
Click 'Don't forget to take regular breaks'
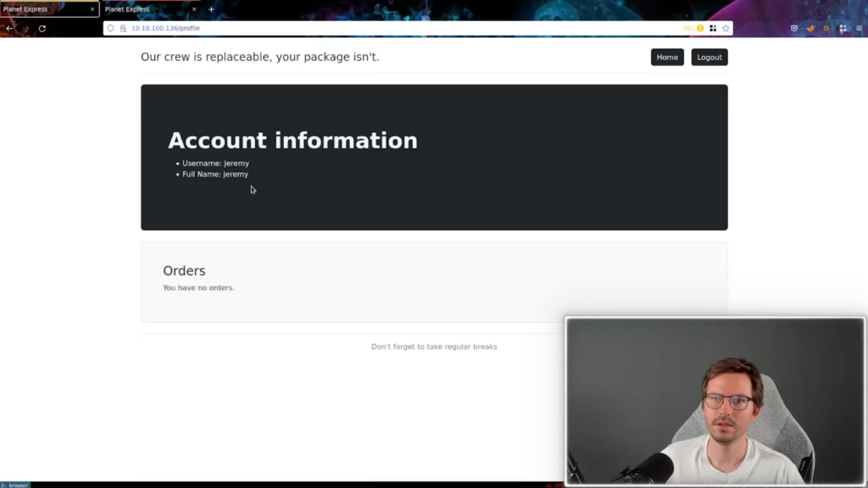coord(434,347)
